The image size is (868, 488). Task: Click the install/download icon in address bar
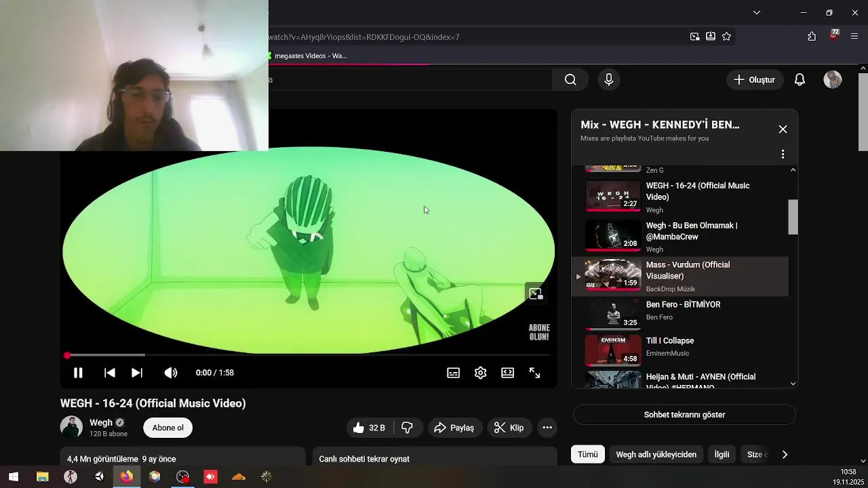click(x=711, y=37)
